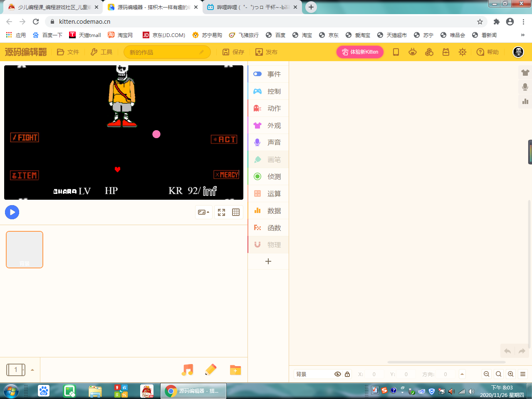Edit the project name 新的作品
The width and height of the screenshot is (532, 399).
point(167,52)
